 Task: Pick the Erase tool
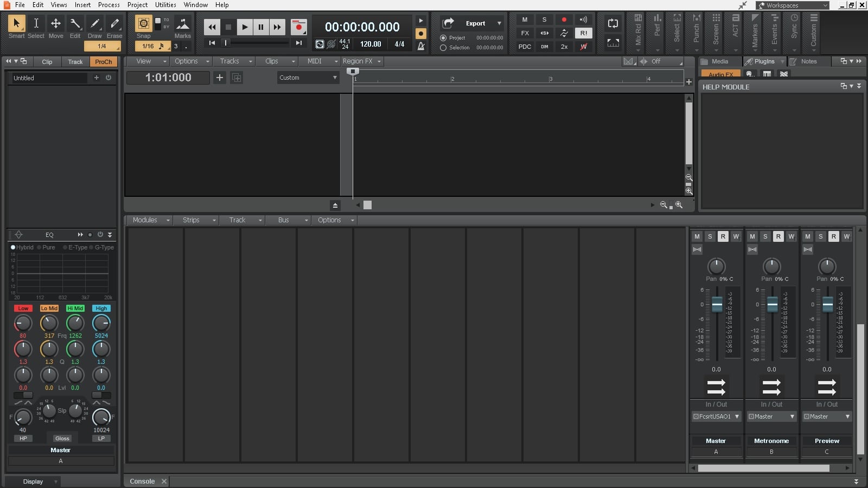114,27
